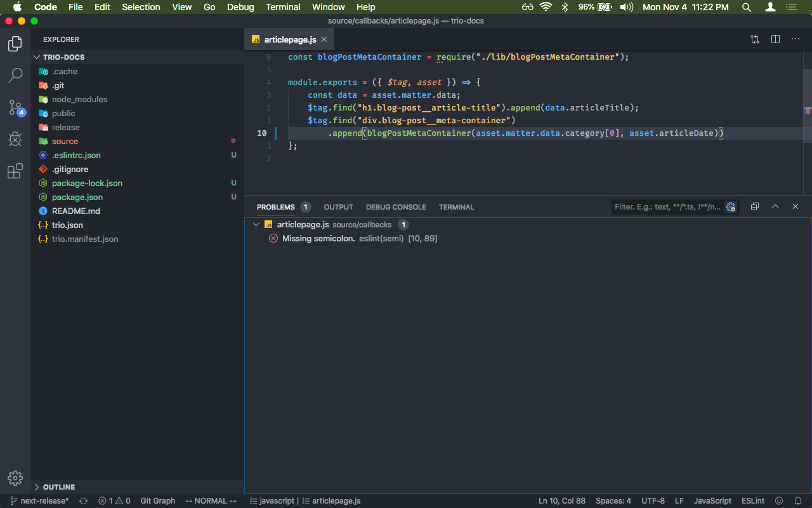Image resolution: width=812 pixels, height=508 pixels.
Task: Open README.md in the explorer
Action: coord(137,211)
